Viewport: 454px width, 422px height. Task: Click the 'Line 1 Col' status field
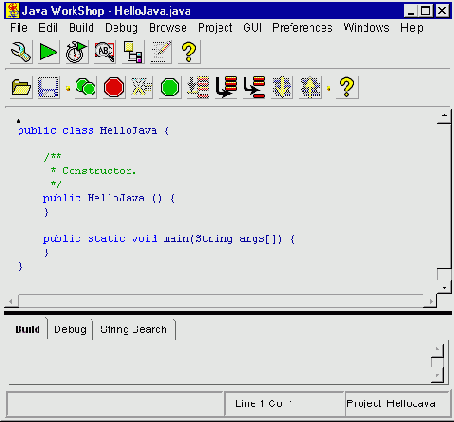tap(285, 404)
